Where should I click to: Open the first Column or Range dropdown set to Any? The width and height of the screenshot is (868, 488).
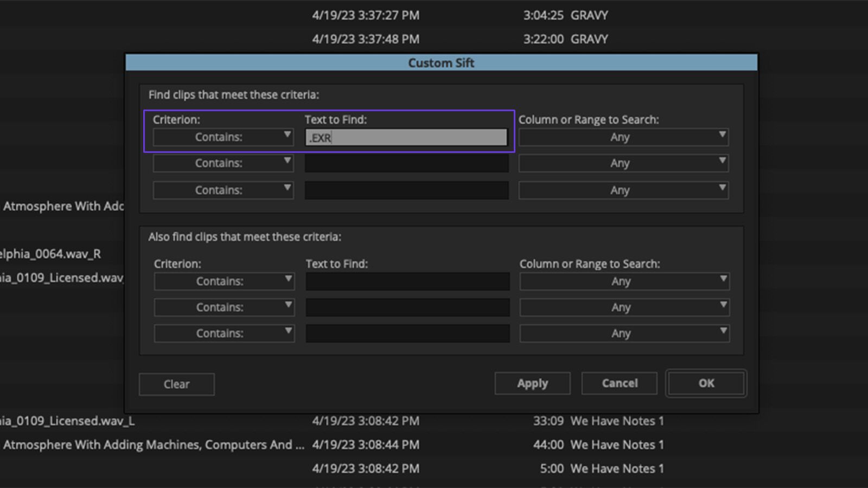pos(623,137)
